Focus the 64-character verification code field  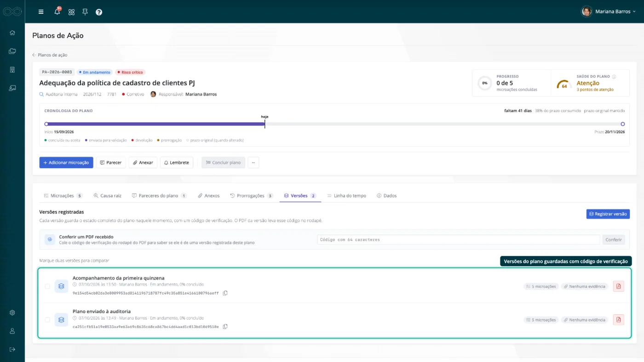click(459, 240)
